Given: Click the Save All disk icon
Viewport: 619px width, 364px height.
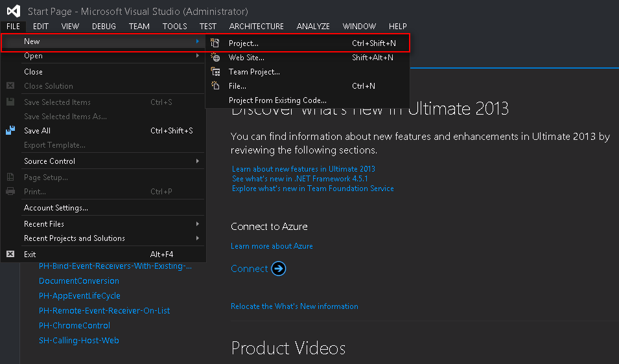Looking at the screenshot, I should click(x=10, y=131).
